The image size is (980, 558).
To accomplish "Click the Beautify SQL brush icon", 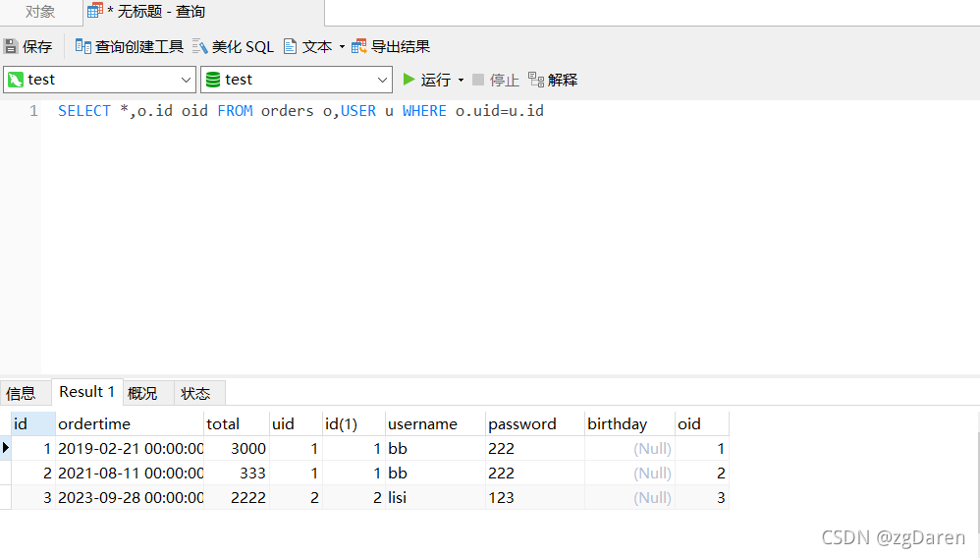I will pos(199,46).
